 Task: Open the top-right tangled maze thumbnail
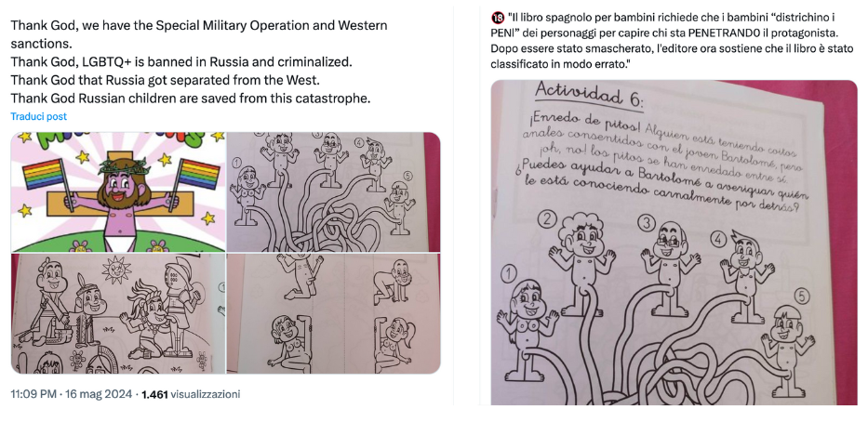[x=333, y=191]
